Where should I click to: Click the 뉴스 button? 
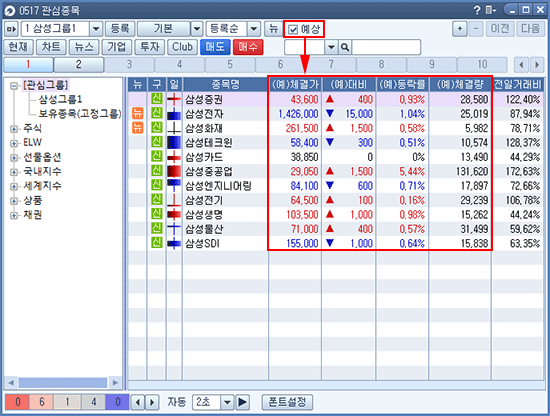click(84, 47)
